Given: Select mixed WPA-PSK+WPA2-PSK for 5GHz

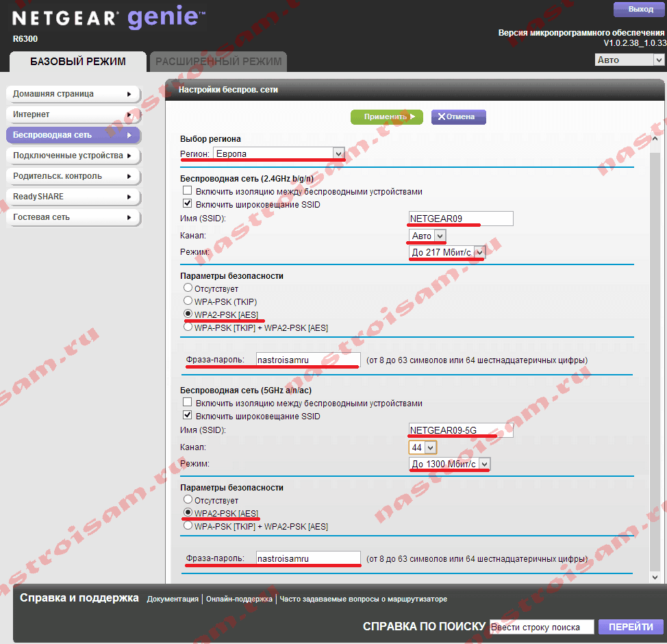Looking at the screenshot, I should point(188,525).
